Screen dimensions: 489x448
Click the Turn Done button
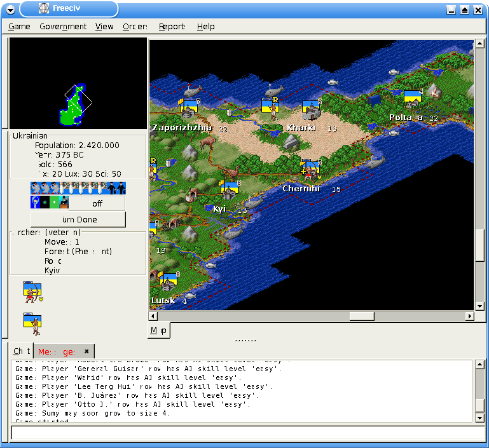click(78, 219)
